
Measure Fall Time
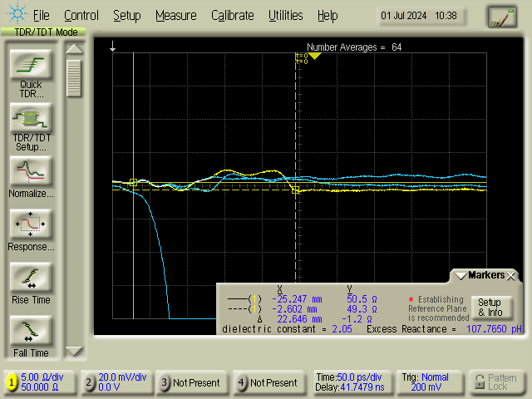[x=31, y=331]
